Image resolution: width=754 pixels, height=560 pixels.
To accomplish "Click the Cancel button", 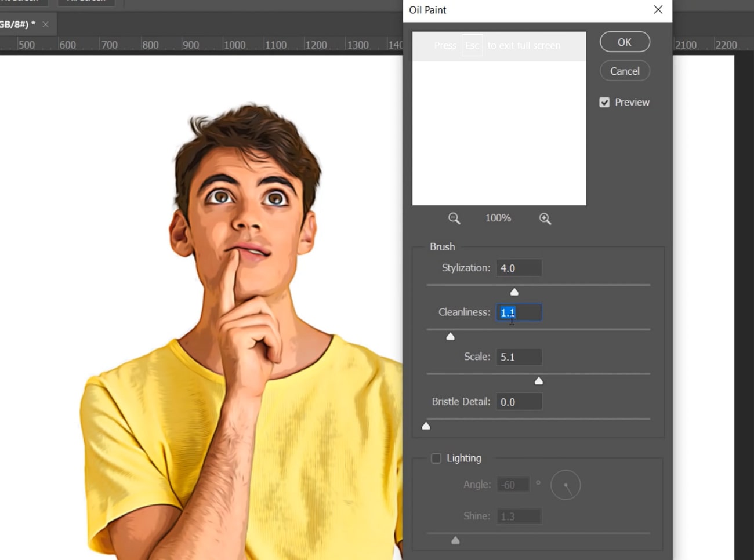I will click(625, 71).
